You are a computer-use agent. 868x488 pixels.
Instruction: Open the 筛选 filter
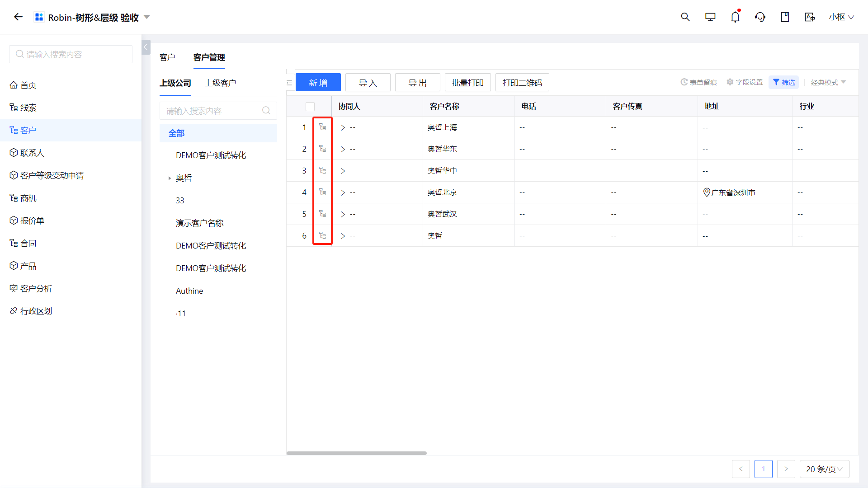784,82
